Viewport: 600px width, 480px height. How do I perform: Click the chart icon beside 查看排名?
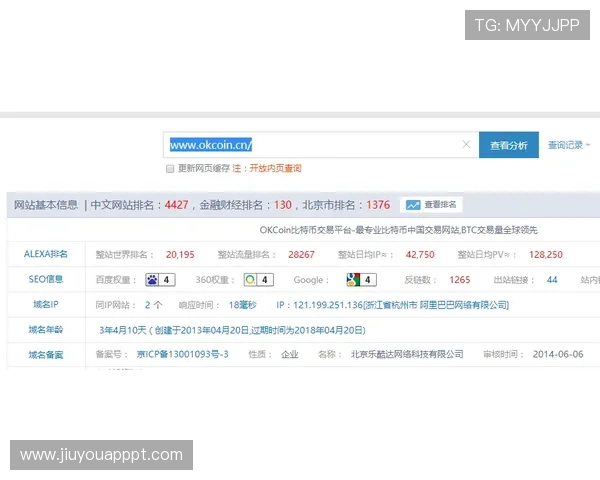pyautogui.click(x=413, y=205)
